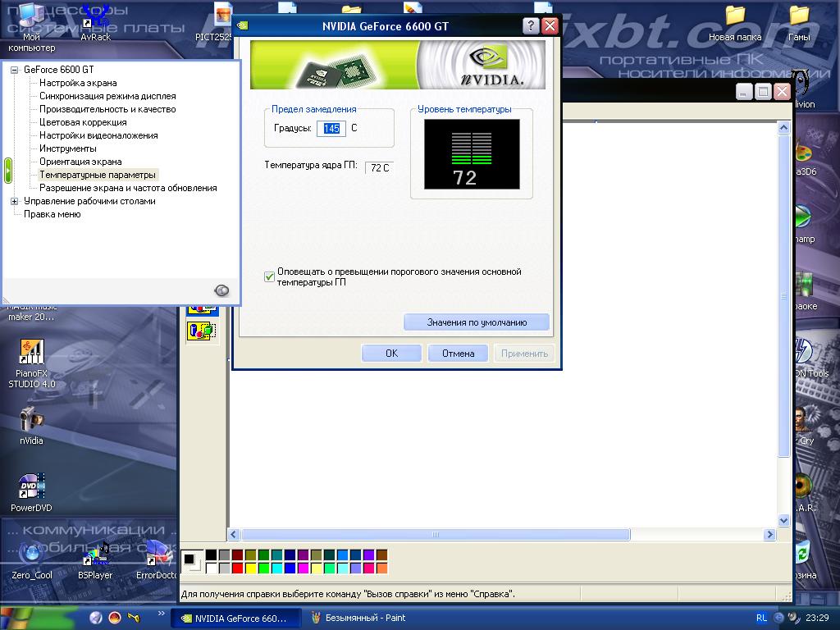
Task: Click the blue round tray icon beside RL
Action: (778, 618)
